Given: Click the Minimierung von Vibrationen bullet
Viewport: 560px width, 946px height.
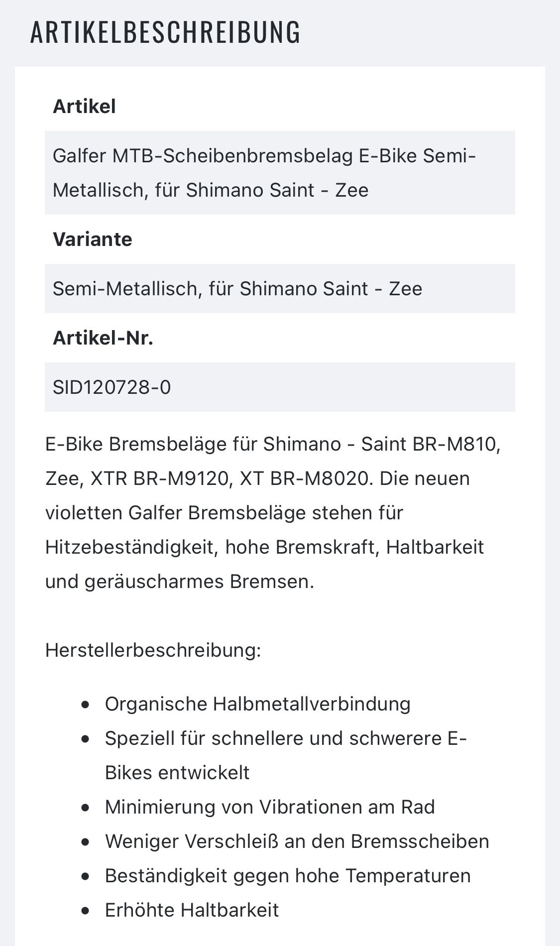Looking at the screenshot, I should [270, 807].
